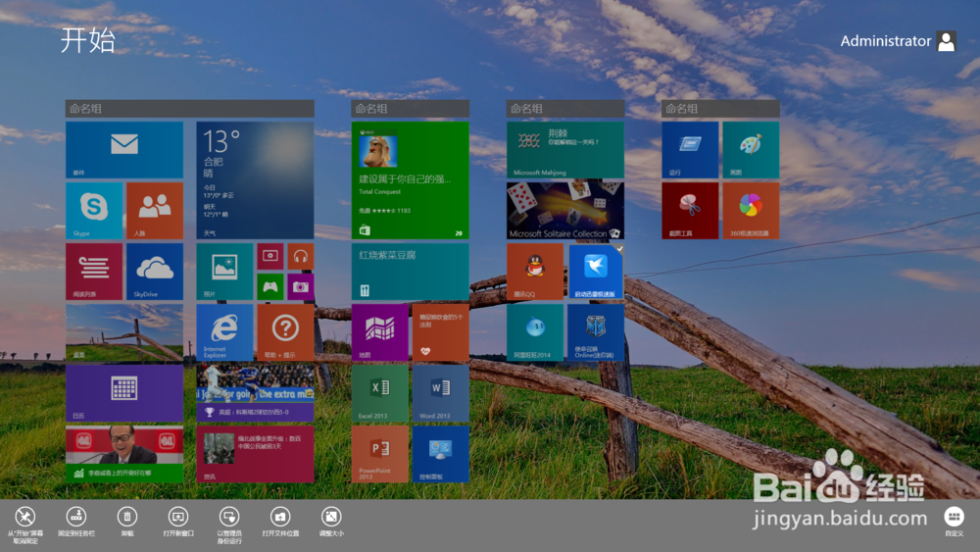Launch the Tencent QQ (腾讯QQ) tile
Image resolution: width=980 pixels, height=552 pixels.
point(535,272)
